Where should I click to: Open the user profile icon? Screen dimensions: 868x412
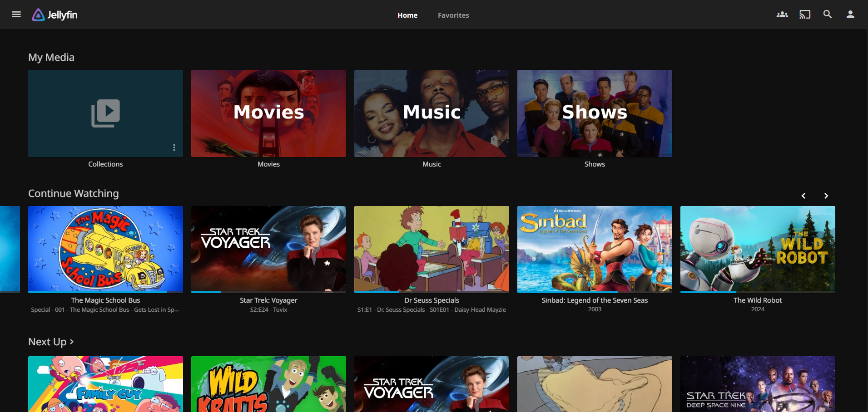[850, 15]
